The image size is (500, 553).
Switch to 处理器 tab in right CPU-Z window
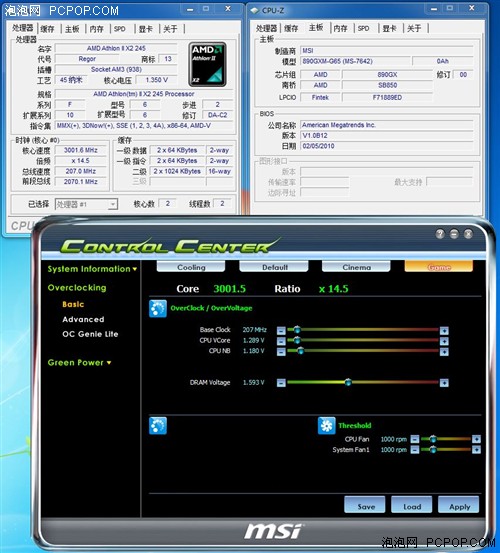click(266, 28)
